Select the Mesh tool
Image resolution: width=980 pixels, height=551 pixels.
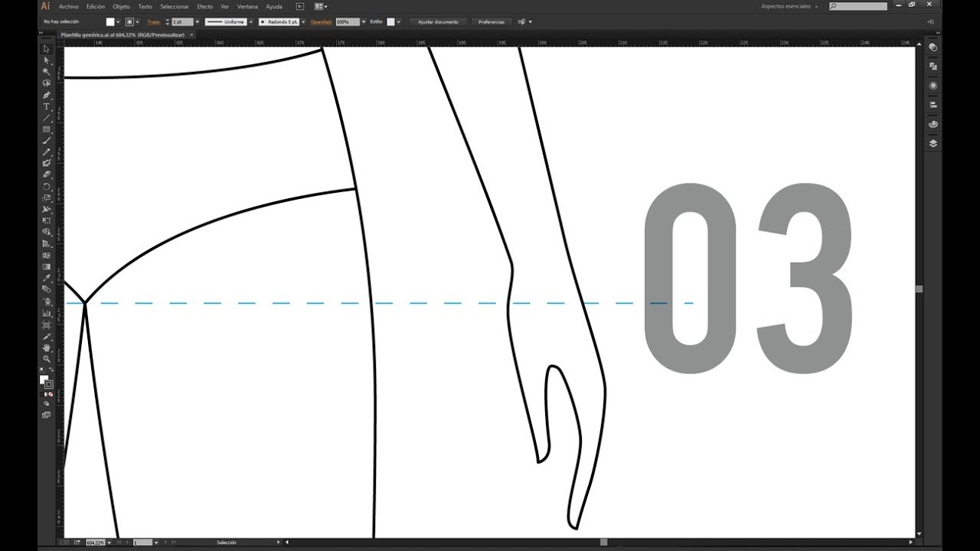(47, 255)
